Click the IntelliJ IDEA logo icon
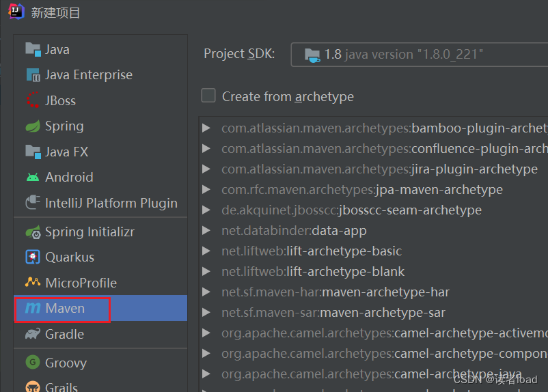This screenshot has width=548, height=392. click(x=16, y=12)
